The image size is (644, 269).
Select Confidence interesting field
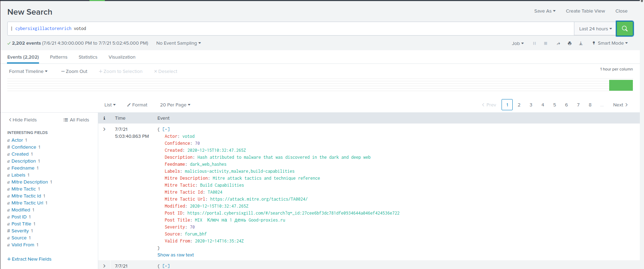24,147
